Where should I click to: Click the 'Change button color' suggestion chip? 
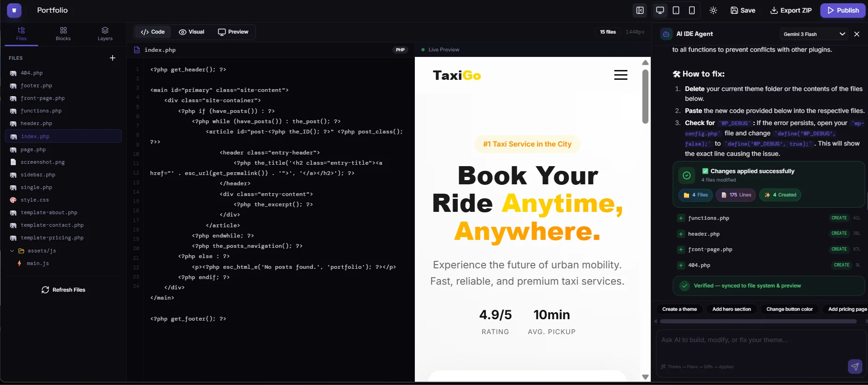[790, 309]
